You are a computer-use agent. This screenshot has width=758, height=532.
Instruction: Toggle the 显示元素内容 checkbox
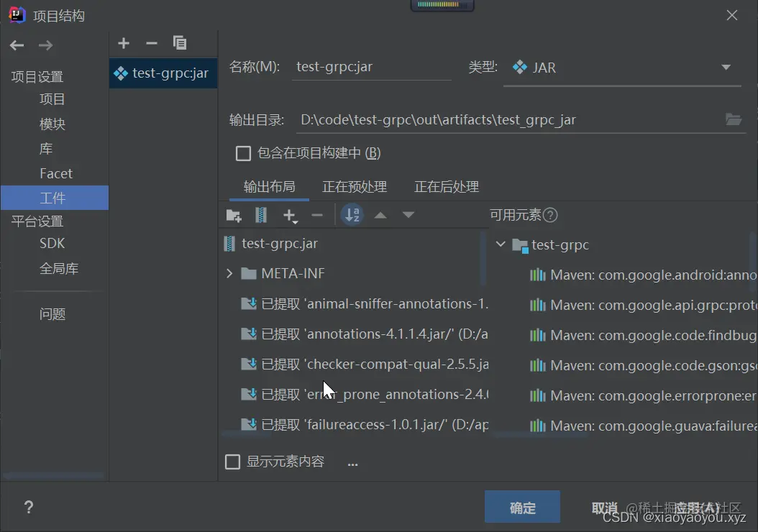(x=232, y=461)
